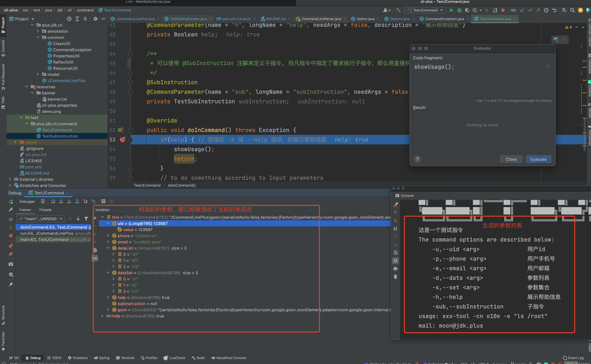
Task: Expand the phone variable node
Action: [108, 236]
